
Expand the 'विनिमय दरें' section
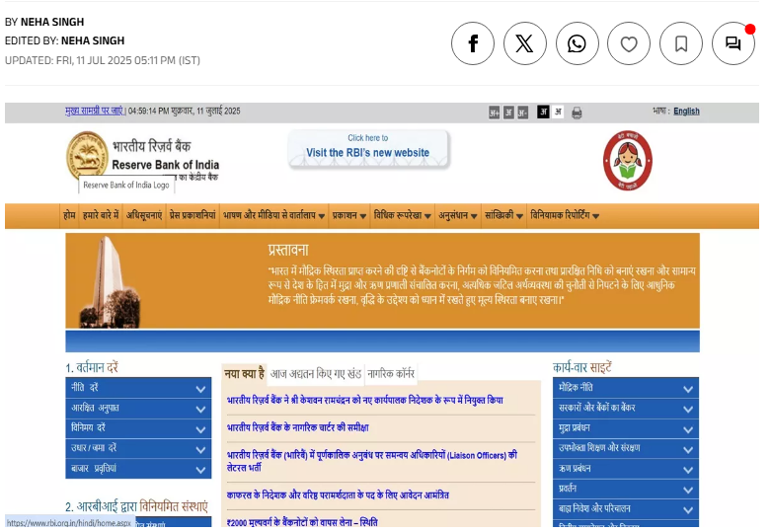pyautogui.click(x=138, y=427)
